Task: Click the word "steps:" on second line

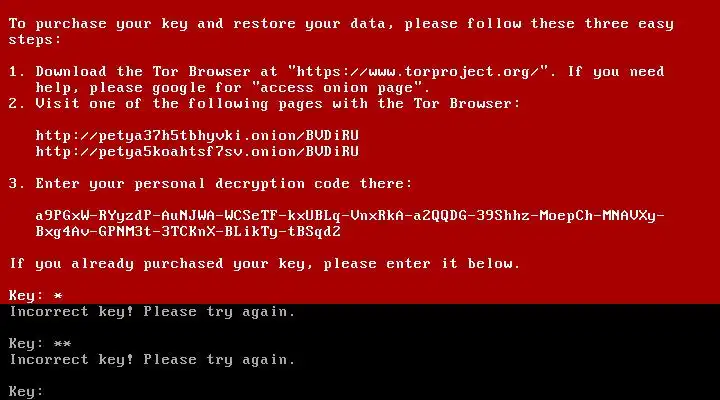Action: [x=34, y=40]
